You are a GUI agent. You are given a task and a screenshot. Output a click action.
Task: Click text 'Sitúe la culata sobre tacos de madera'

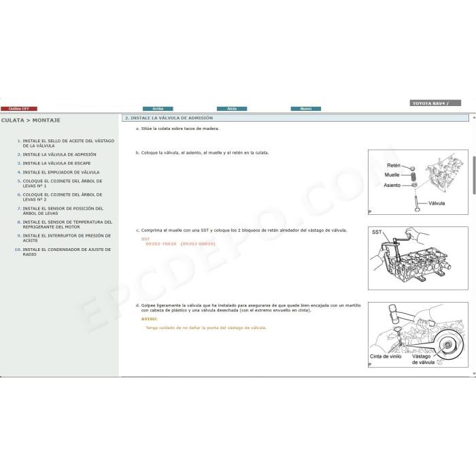(x=180, y=129)
